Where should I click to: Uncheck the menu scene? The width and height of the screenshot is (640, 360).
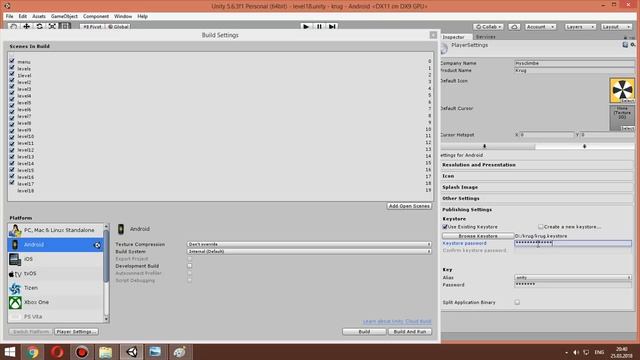tap(12, 62)
